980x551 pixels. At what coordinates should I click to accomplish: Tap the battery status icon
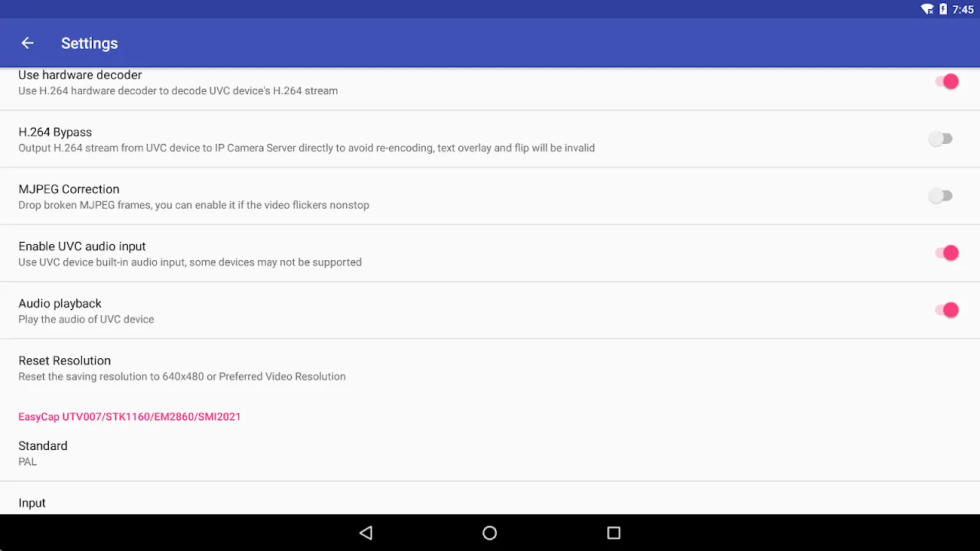pos(943,9)
